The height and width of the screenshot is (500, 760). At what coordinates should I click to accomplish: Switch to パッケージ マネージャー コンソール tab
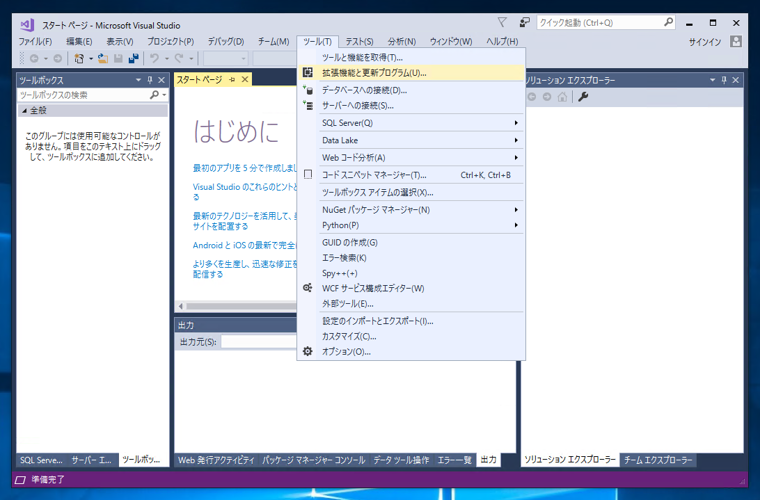tap(314, 460)
